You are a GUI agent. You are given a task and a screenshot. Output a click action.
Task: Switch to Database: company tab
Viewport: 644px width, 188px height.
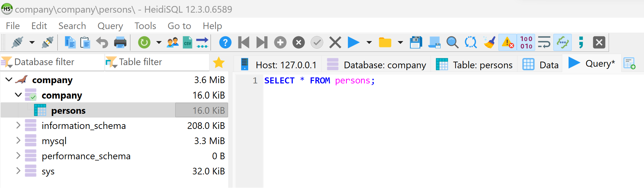pyautogui.click(x=376, y=64)
